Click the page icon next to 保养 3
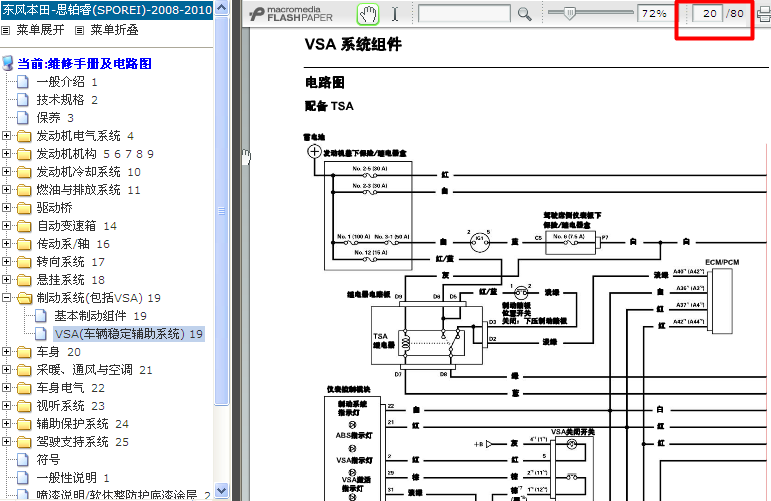This screenshot has width=771, height=501. (23, 118)
